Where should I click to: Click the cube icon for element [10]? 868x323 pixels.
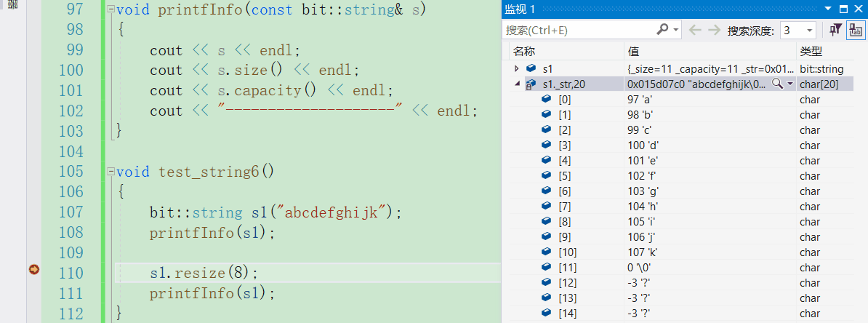(547, 252)
